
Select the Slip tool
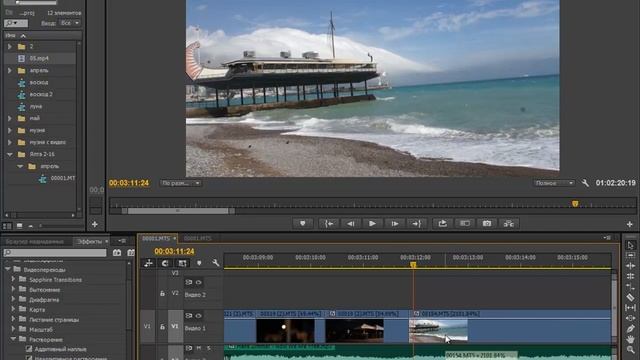630,308
